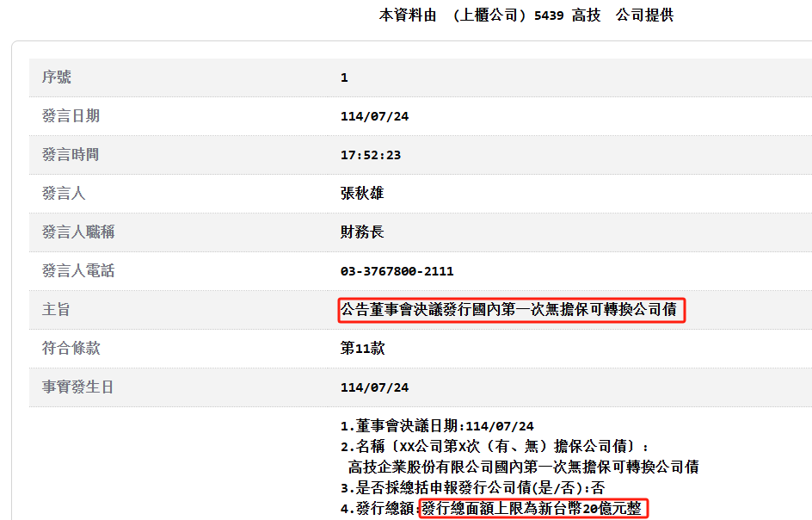This screenshot has width=812, height=520.
Task: Click the time value 17:52:23
Action: [x=371, y=155]
